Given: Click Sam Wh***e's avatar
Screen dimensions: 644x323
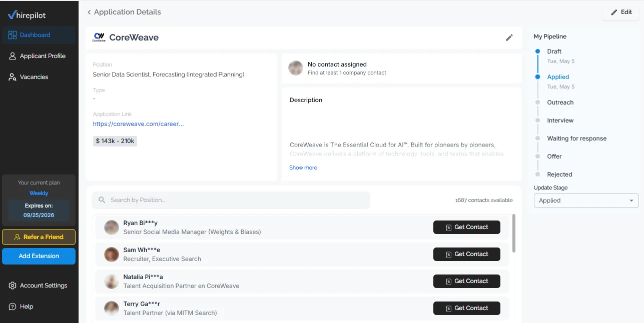Looking at the screenshot, I should coord(111,254).
